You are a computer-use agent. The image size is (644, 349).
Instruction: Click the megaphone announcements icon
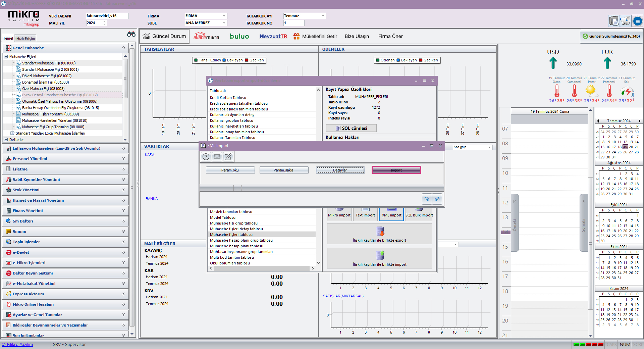(x=625, y=21)
